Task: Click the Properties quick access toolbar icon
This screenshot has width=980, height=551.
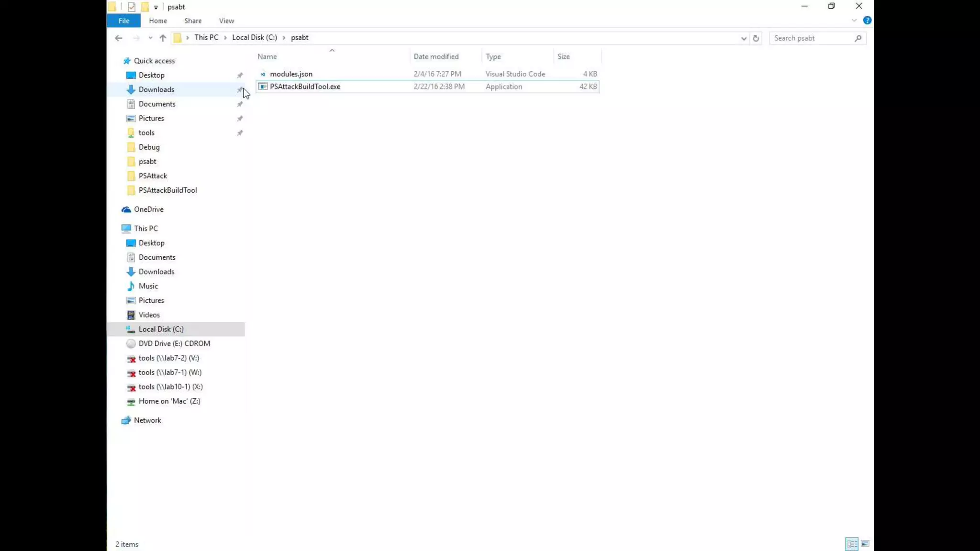Action: [x=132, y=7]
